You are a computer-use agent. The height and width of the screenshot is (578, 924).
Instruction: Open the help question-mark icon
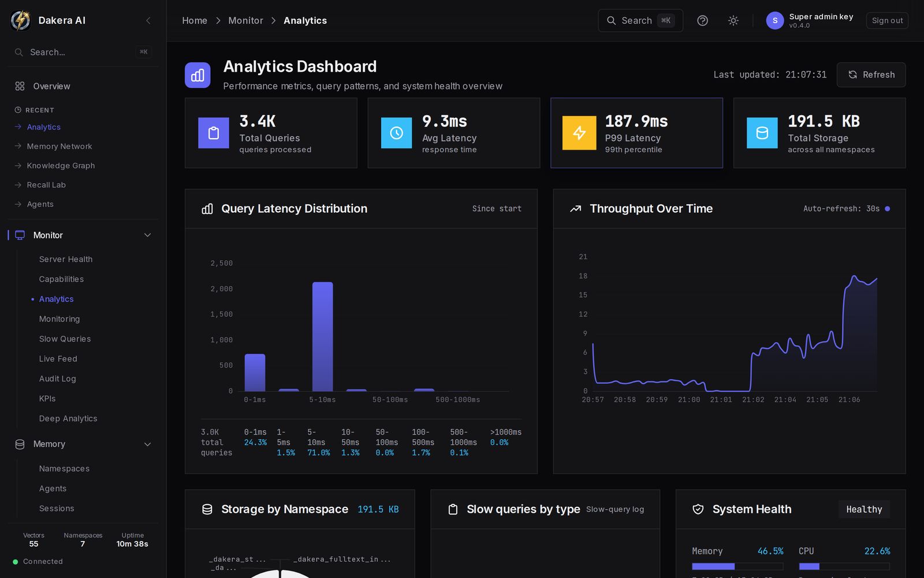(702, 20)
